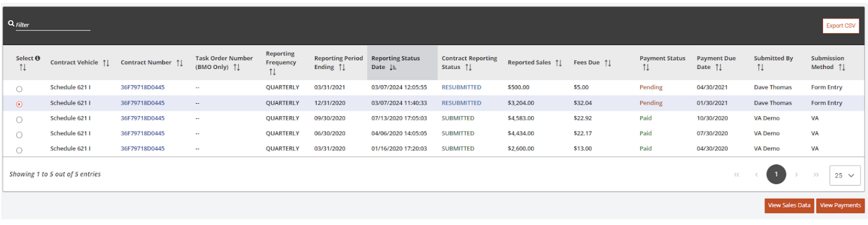This screenshot has width=868, height=225.
Task: Sort by Payment Due Date arrows
Action: (718, 67)
